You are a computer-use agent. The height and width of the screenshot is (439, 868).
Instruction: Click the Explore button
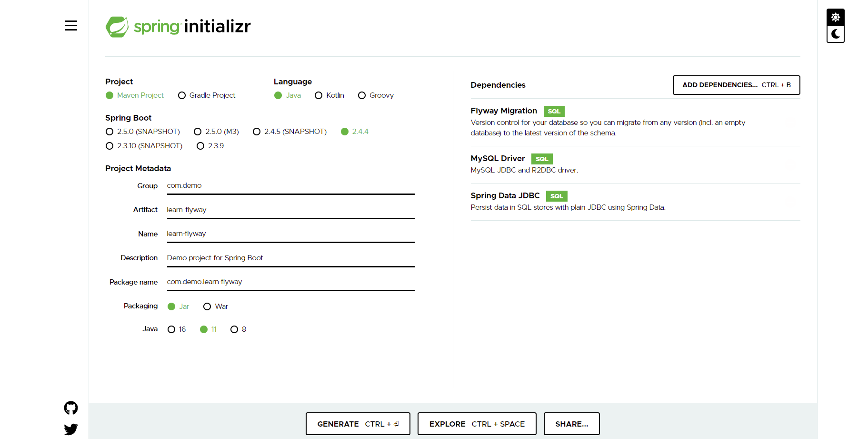477,424
